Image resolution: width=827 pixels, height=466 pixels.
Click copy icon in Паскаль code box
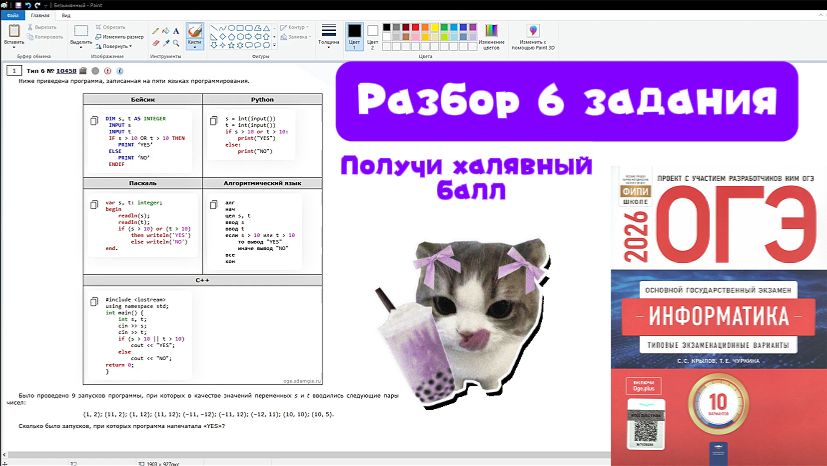click(94, 205)
